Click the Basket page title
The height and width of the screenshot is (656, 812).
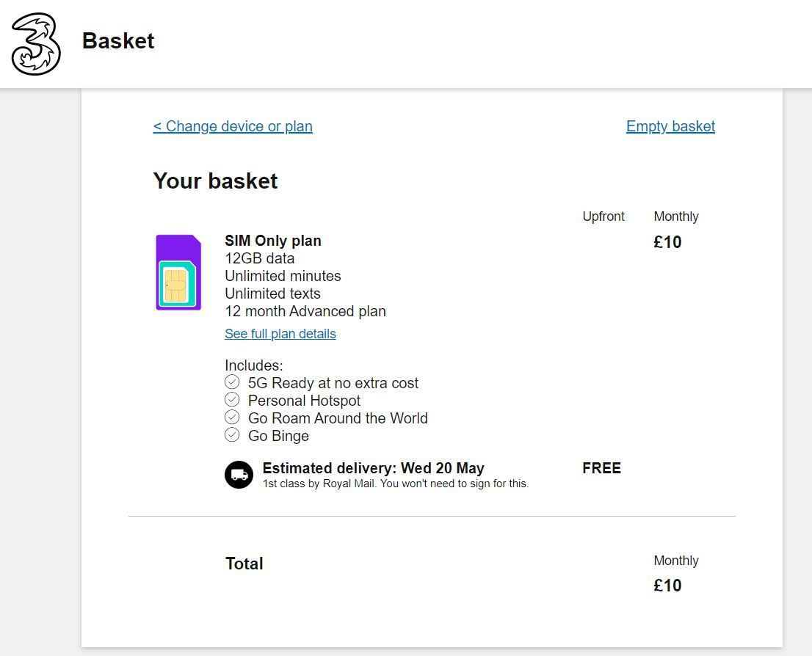[x=118, y=41]
